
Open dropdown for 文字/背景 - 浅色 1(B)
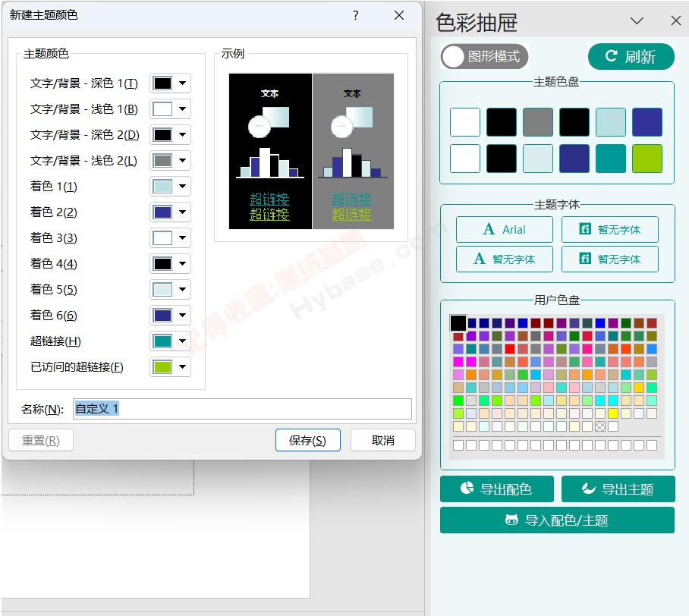click(171, 109)
